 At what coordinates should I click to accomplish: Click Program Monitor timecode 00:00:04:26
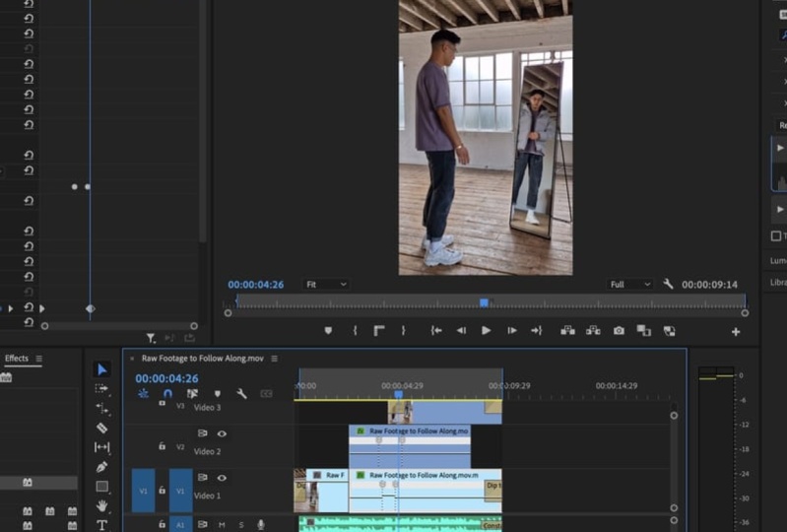pos(255,285)
